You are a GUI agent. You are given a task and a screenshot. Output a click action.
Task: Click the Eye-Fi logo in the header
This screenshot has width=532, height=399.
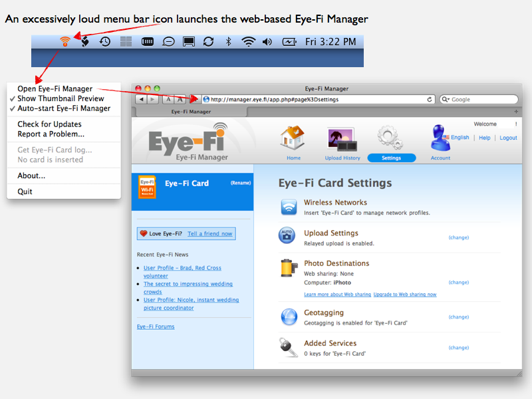[x=189, y=142]
